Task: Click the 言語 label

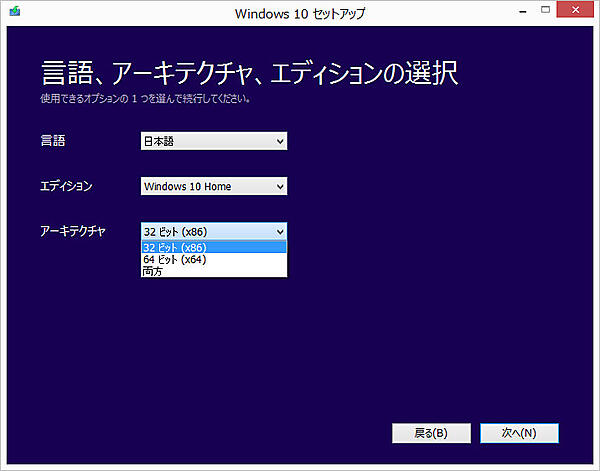Action: click(x=53, y=141)
